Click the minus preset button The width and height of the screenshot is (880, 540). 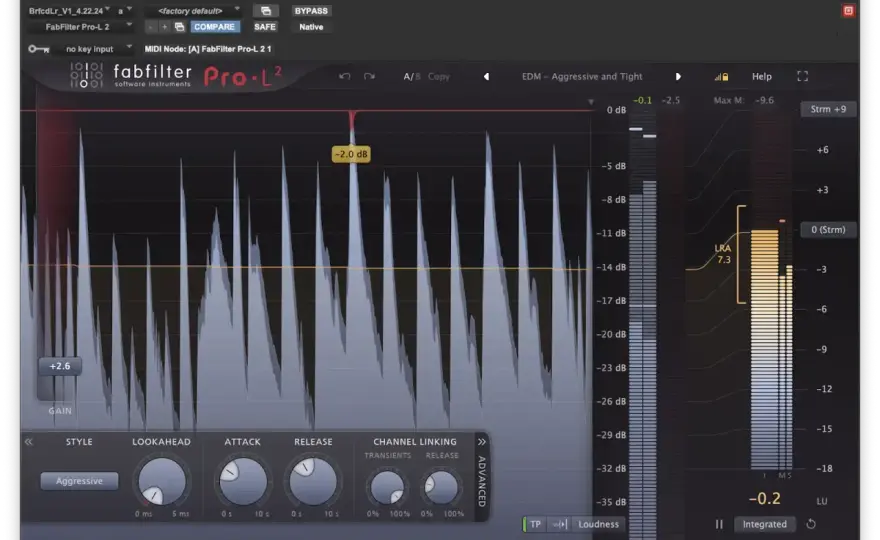pyautogui.click(x=150, y=27)
